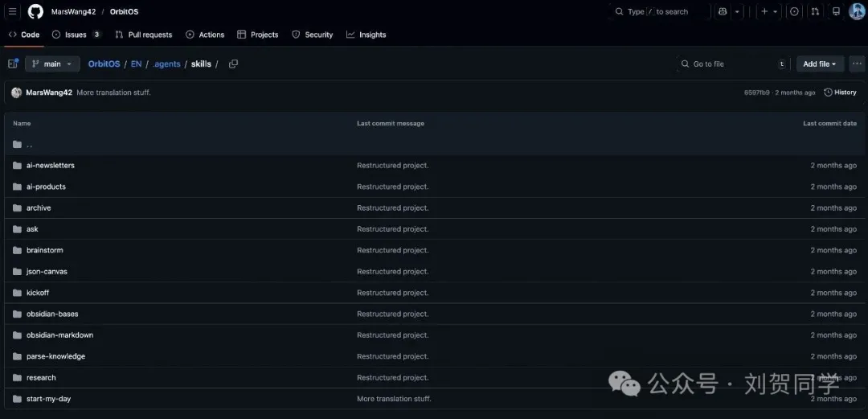Toggle the file tree side panel
Viewport: 868px width, 419px height.
(x=13, y=64)
